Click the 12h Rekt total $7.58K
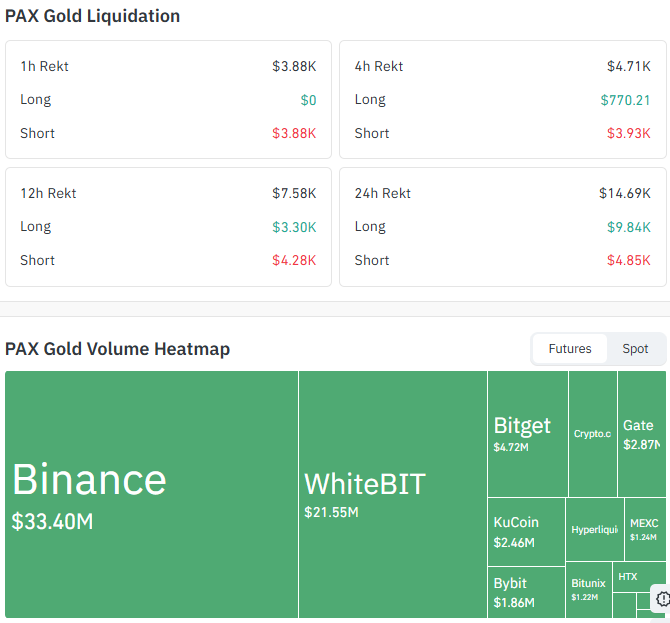Viewport: 670px width, 623px height. tap(294, 193)
